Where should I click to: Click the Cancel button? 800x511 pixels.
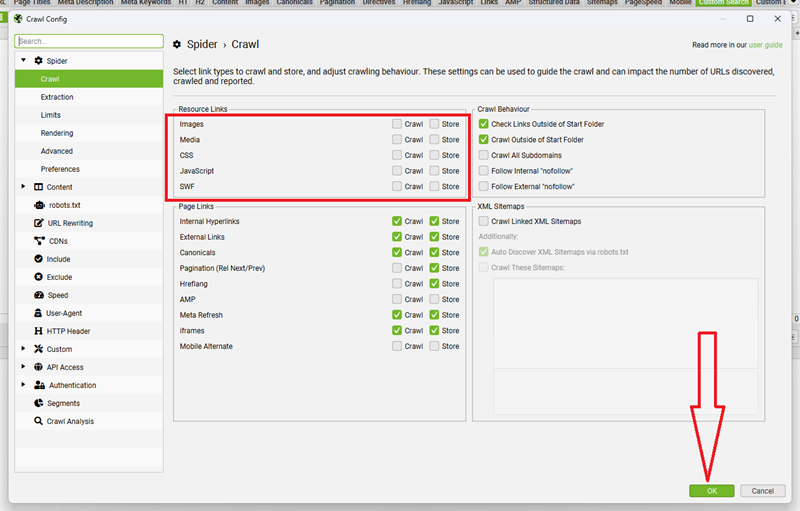point(762,491)
